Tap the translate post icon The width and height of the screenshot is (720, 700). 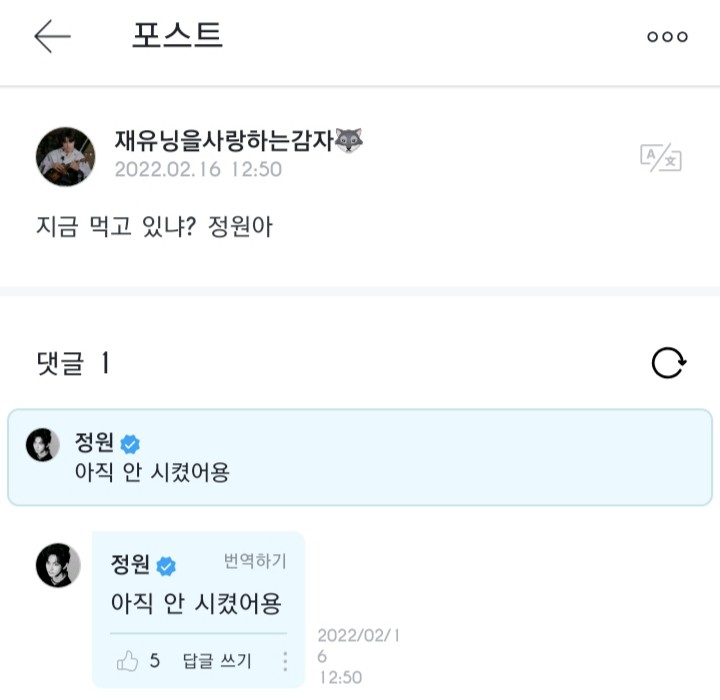tap(660, 157)
